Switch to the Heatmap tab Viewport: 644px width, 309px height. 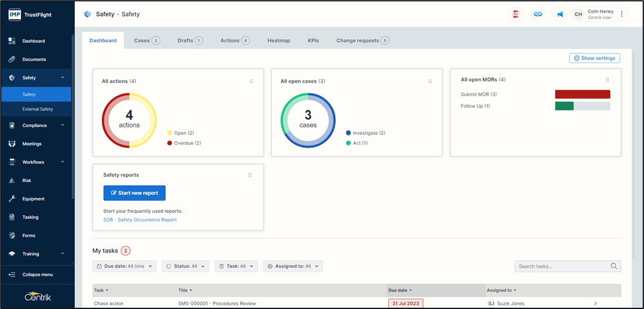point(279,40)
